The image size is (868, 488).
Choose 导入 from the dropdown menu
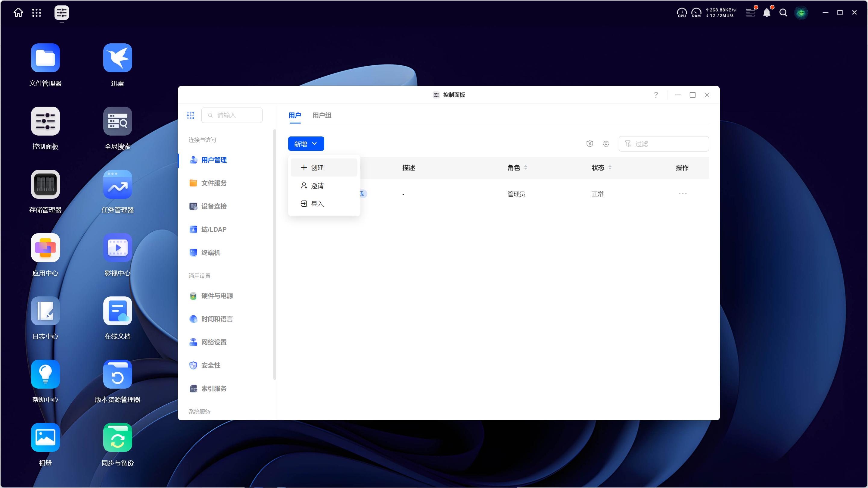click(x=324, y=204)
